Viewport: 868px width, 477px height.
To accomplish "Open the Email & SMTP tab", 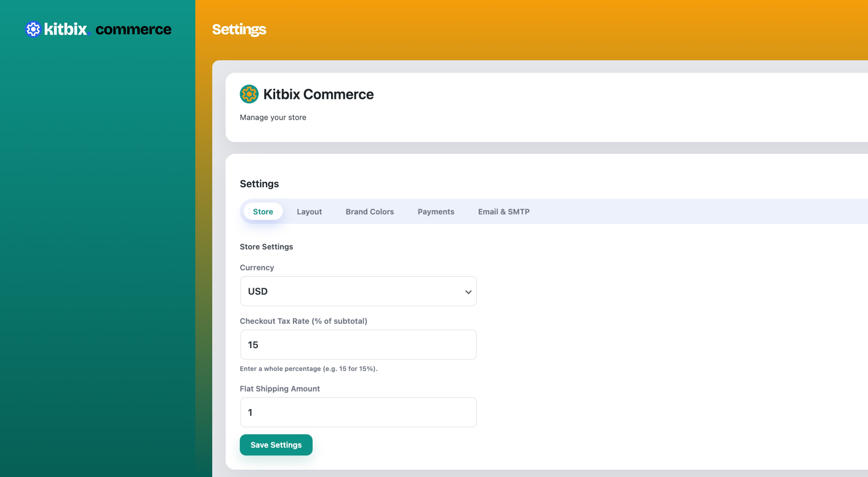I will click(503, 212).
